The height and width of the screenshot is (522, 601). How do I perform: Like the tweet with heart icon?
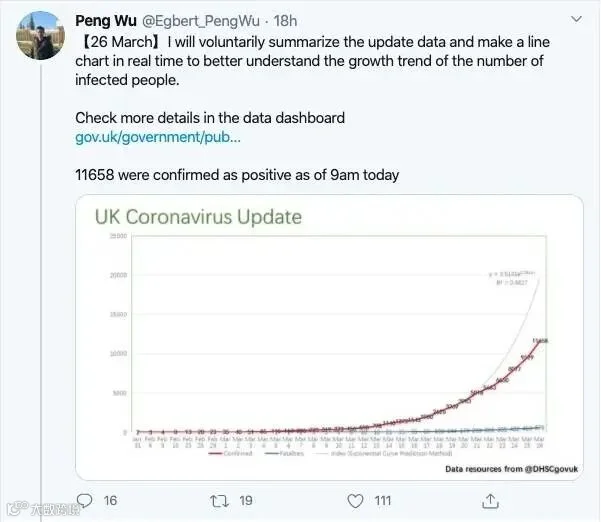pyautogui.click(x=355, y=501)
